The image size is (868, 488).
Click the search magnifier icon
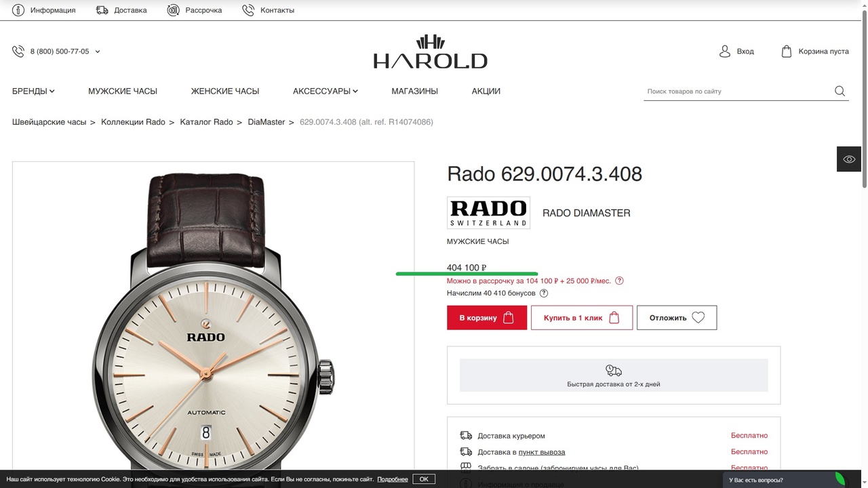(840, 91)
